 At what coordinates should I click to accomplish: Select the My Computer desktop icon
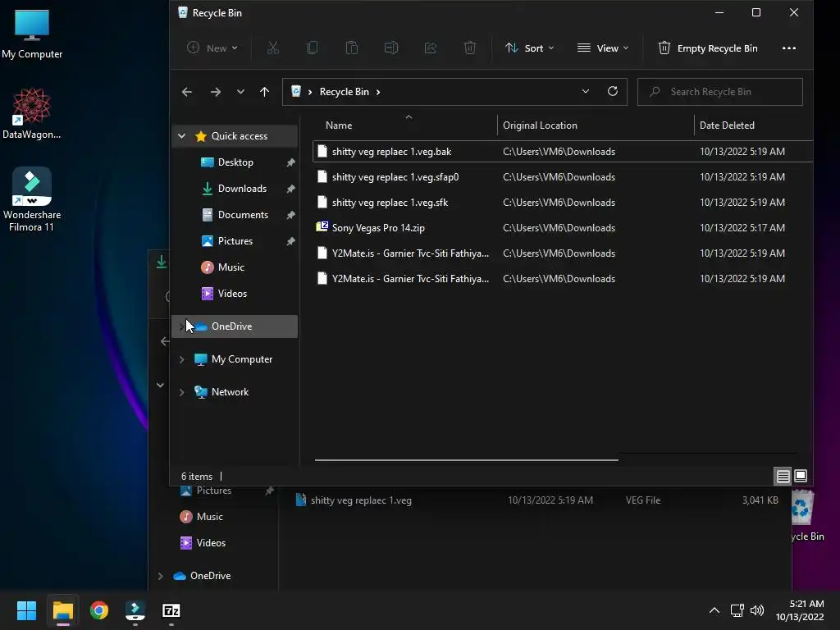[x=32, y=34]
